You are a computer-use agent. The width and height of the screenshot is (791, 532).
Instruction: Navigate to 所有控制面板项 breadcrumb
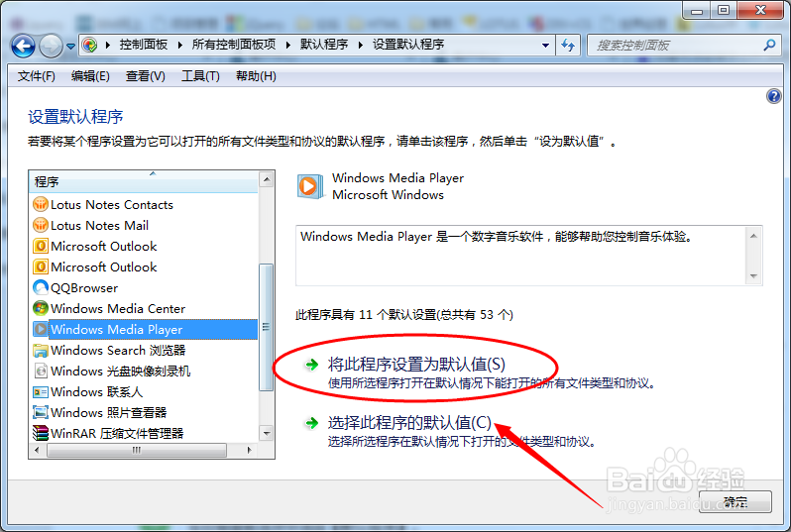(x=234, y=45)
